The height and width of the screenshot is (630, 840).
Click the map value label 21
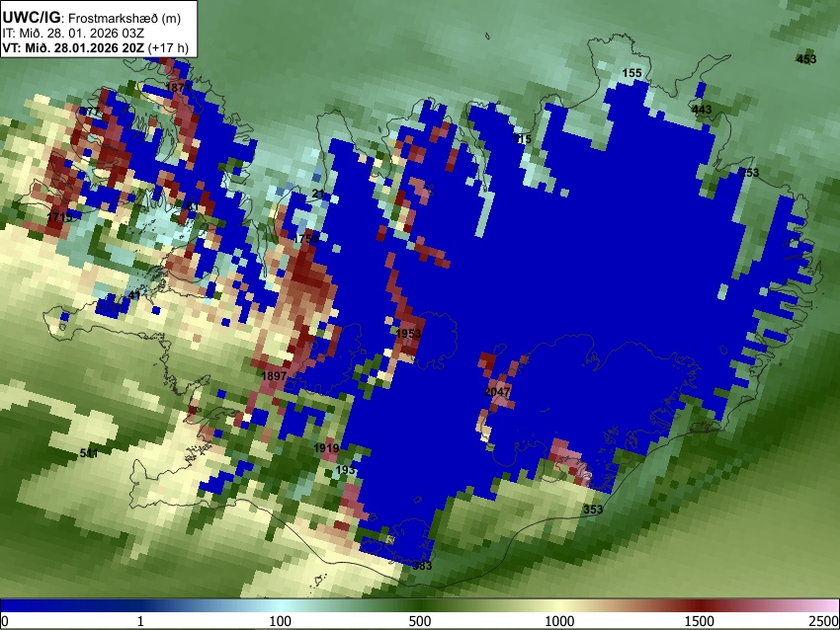pos(318,194)
